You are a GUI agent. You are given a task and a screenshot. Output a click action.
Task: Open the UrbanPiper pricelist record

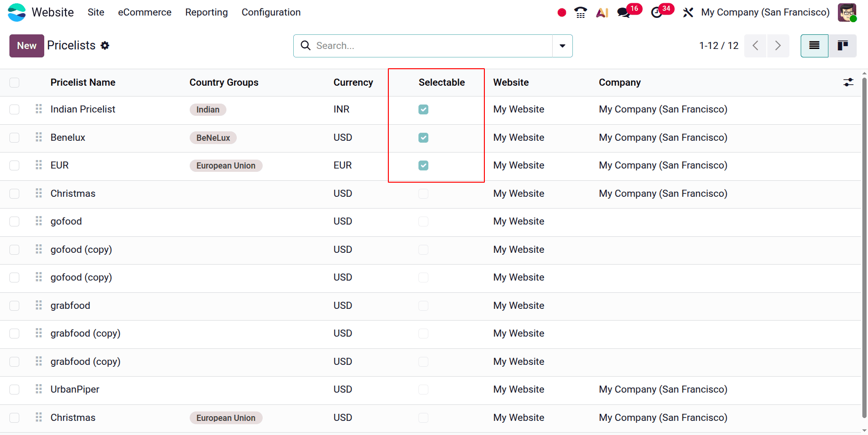pyautogui.click(x=75, y=389)
